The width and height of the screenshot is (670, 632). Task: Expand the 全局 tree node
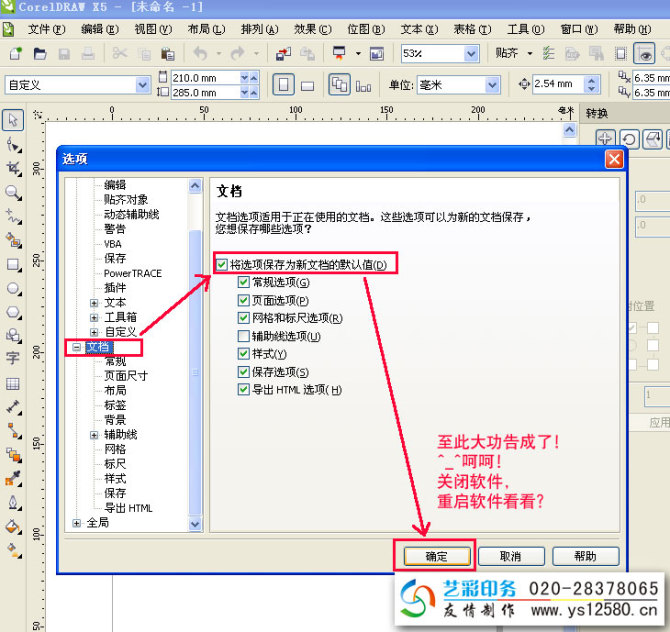coord(77,523)
